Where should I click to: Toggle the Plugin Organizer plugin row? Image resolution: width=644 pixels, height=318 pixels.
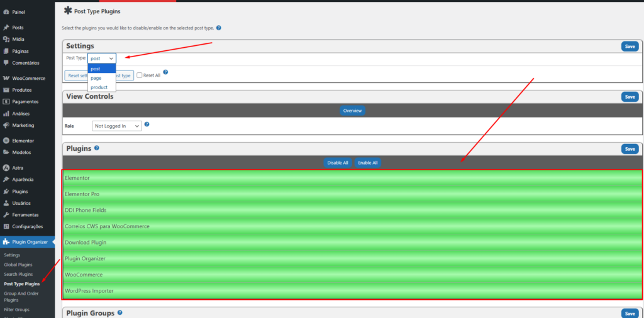click(352, 258)
